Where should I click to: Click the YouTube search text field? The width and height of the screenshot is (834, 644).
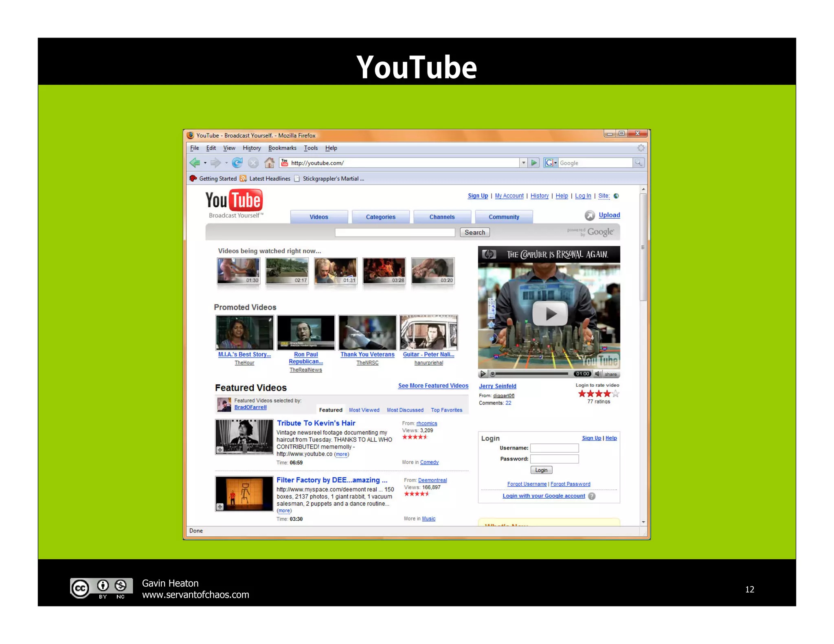(x=395, y=232)
